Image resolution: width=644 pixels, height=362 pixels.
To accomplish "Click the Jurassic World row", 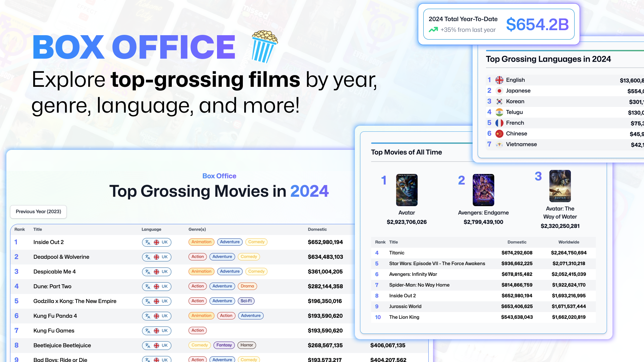I will point(483,306).
